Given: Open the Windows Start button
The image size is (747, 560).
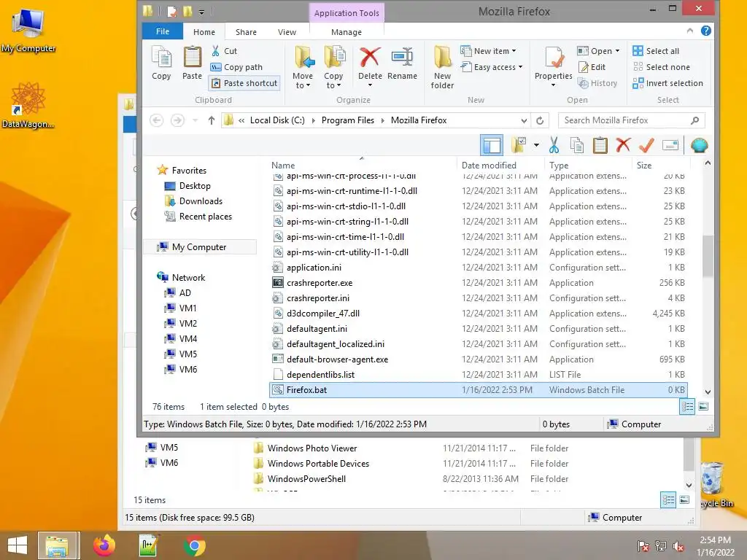Looking at the screenshot, I should [x=18, y=545].
